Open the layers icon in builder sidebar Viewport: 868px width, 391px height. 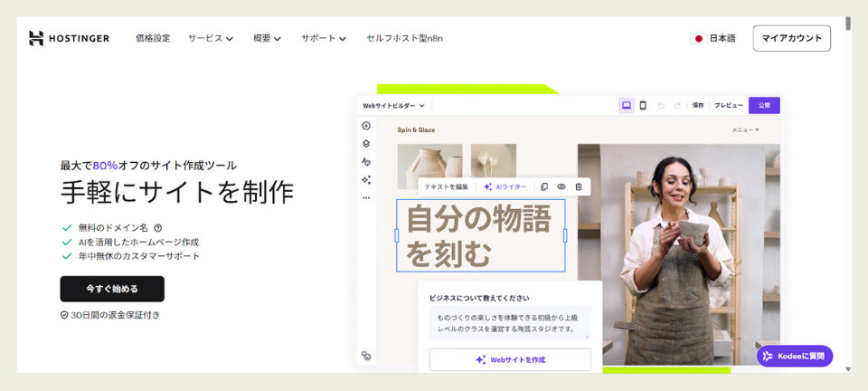coord(366,143)
